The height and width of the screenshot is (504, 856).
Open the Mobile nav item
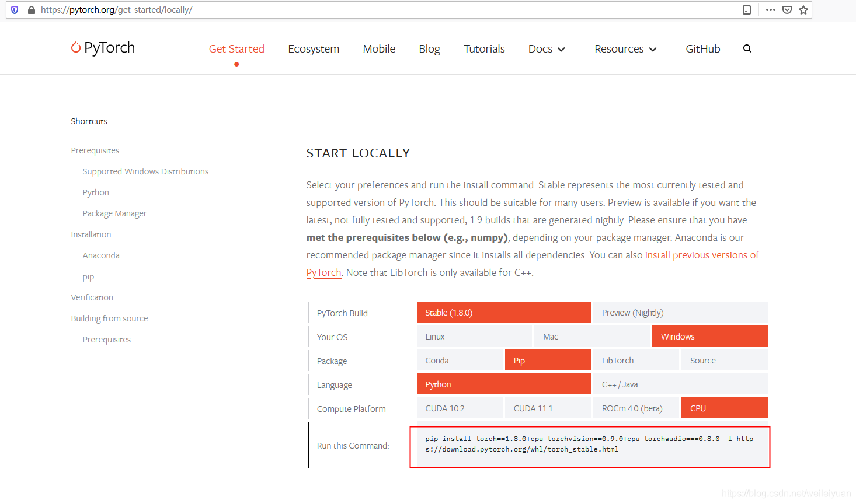tap(379, 49)
